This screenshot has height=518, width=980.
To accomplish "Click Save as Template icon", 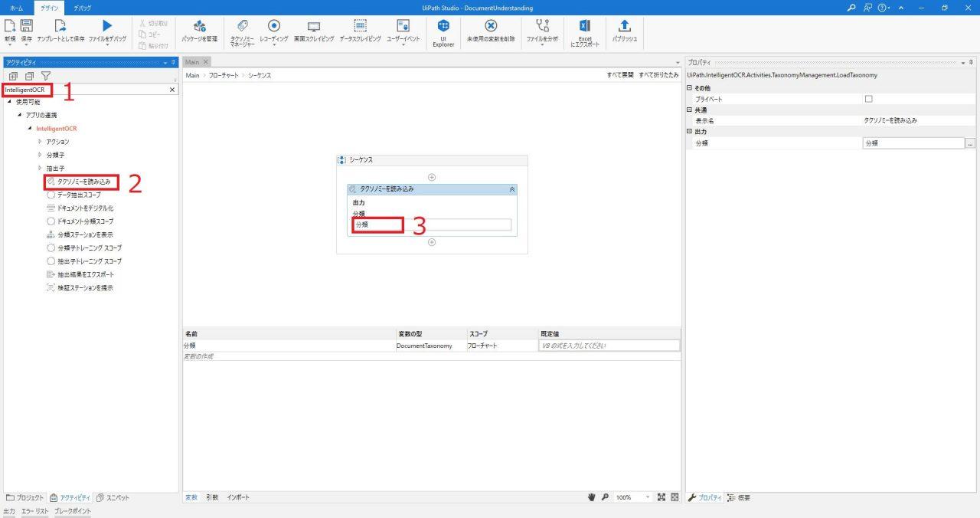I will click(x=60, y=26).
